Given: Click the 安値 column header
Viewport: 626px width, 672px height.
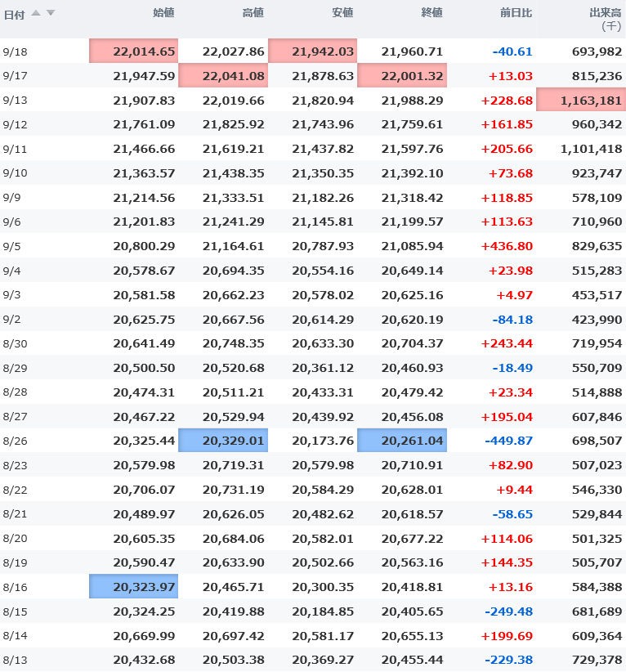Looking at the screenshot, I should (x=342, y=13).
